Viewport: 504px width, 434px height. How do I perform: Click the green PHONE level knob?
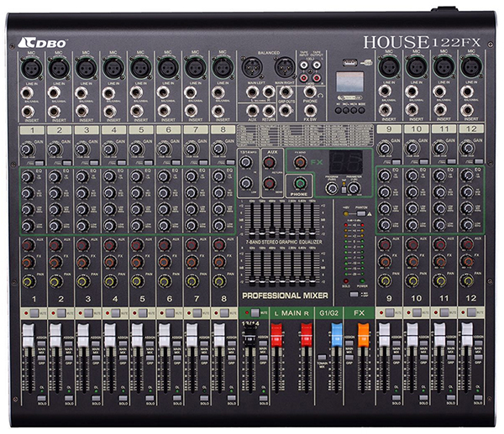pos(300,183)
